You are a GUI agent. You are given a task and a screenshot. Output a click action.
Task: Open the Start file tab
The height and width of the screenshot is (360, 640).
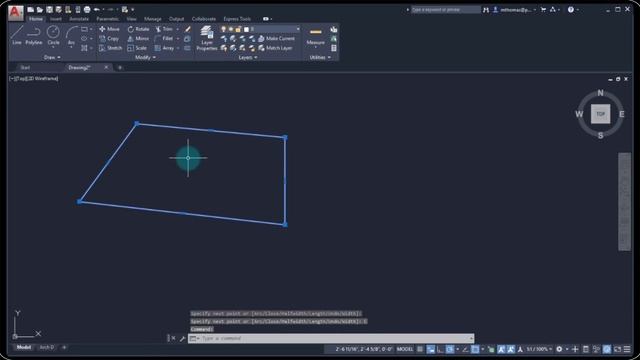pos(25,67)
